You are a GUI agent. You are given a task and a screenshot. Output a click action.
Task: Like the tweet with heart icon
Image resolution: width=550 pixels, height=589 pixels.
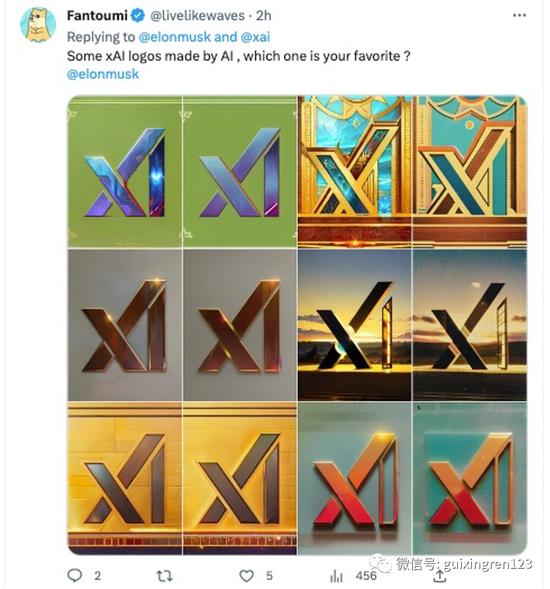pos(246,575)
